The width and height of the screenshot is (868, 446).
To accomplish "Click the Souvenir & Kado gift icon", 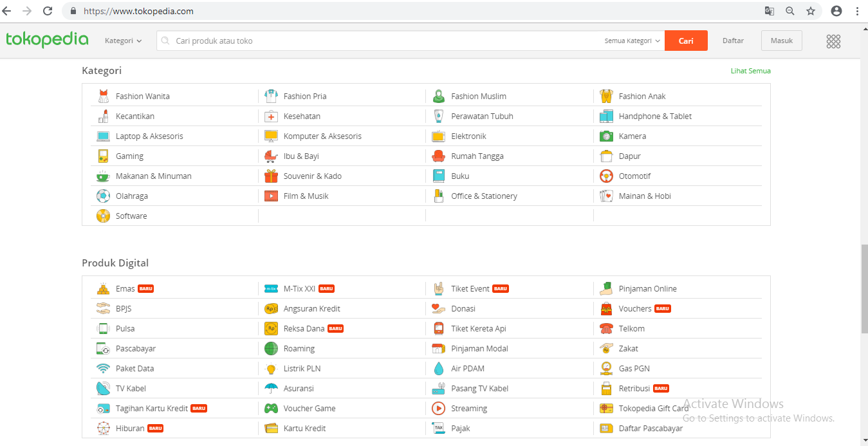I will tap(271, 176).
